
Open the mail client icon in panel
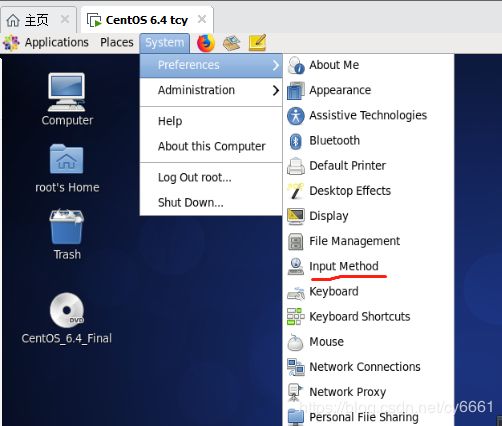click(x=232, y=43)
